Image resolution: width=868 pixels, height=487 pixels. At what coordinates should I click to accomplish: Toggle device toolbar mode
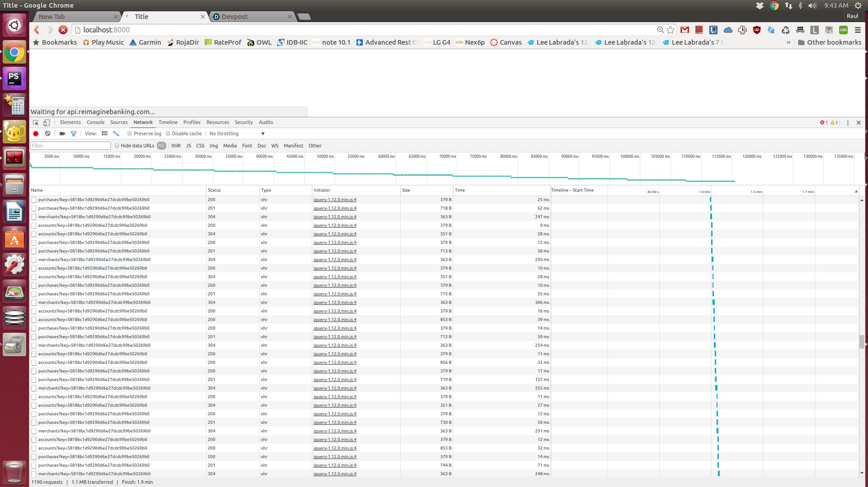coord(46,123)
